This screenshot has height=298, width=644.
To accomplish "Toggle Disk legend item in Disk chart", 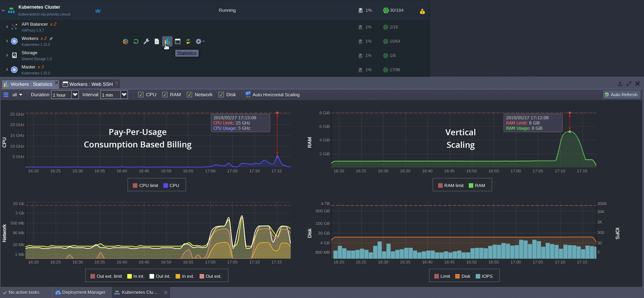I will [463, 276].
